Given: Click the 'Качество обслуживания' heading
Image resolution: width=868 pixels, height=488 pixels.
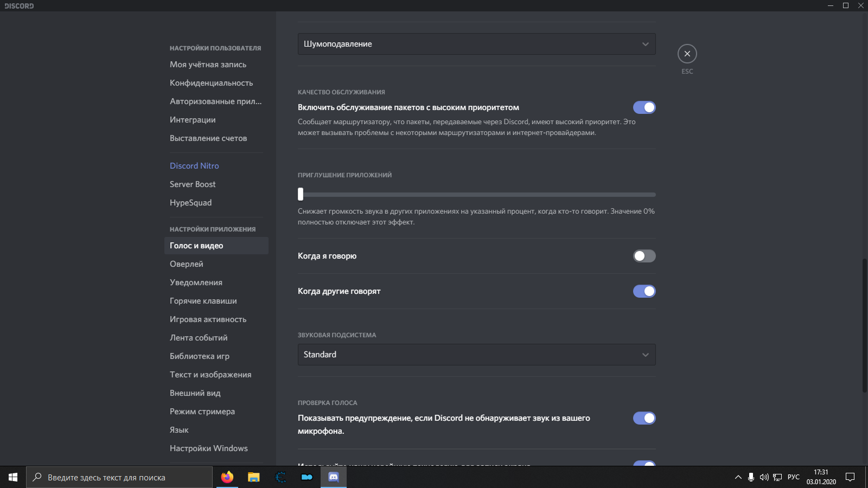Looking at the screenshot, I should [x=341, y=92].
